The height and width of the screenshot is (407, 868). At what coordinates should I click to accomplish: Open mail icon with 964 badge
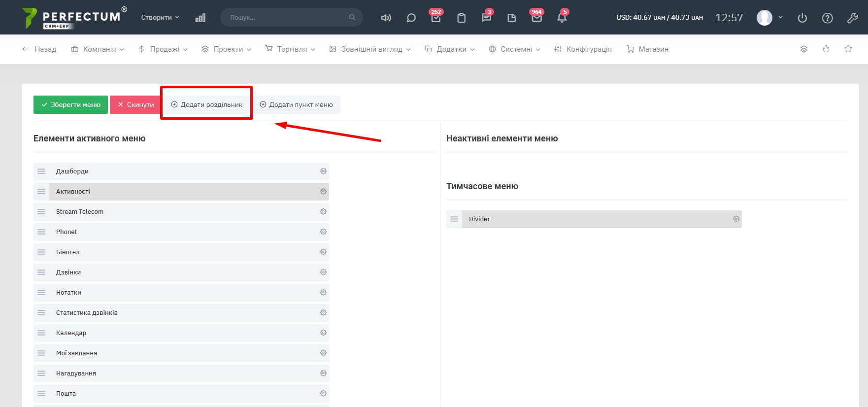point(536,18)
